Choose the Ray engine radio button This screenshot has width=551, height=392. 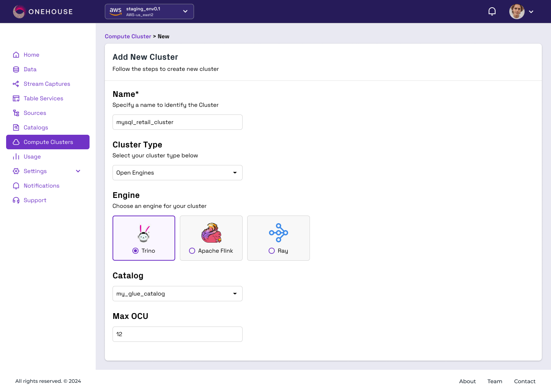[272, 251]
